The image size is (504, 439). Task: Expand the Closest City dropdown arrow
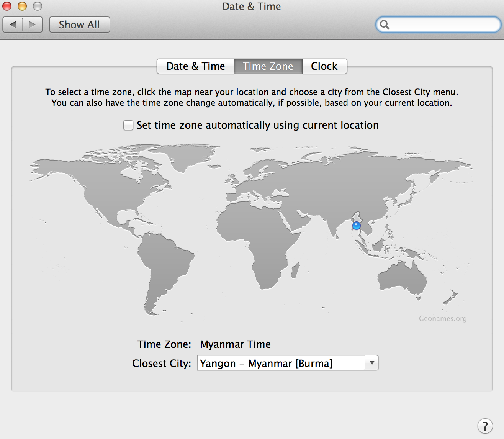click(371, 363)
